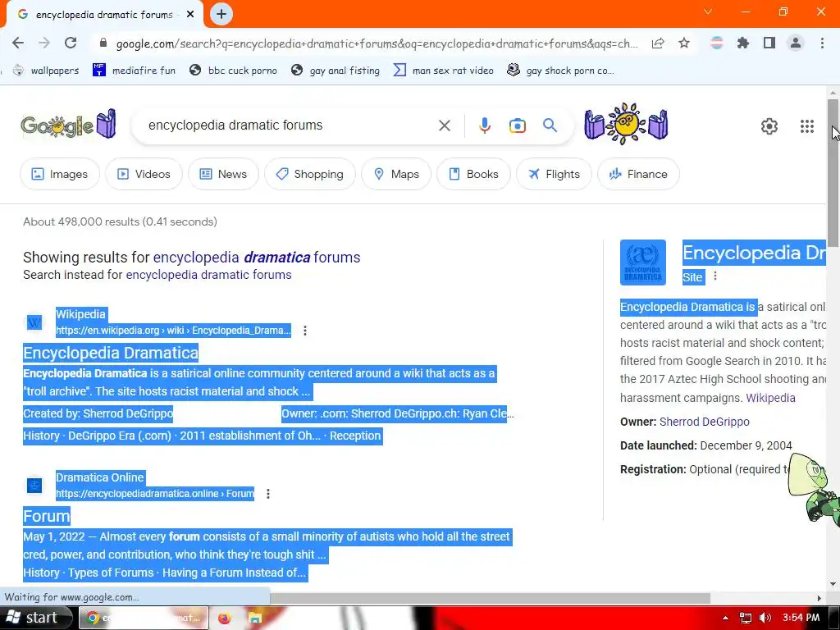Screen dimensions: 840x630
Task: Clear the search box with the X
Action: (x=445, y=126)
